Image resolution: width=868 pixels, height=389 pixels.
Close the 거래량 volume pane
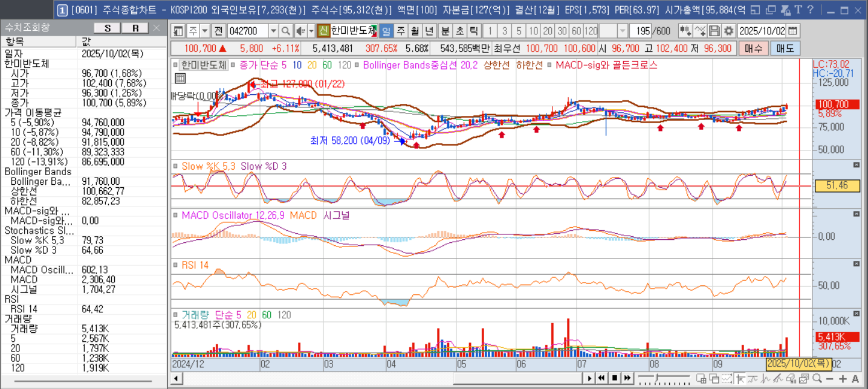[x=856, y=313]
